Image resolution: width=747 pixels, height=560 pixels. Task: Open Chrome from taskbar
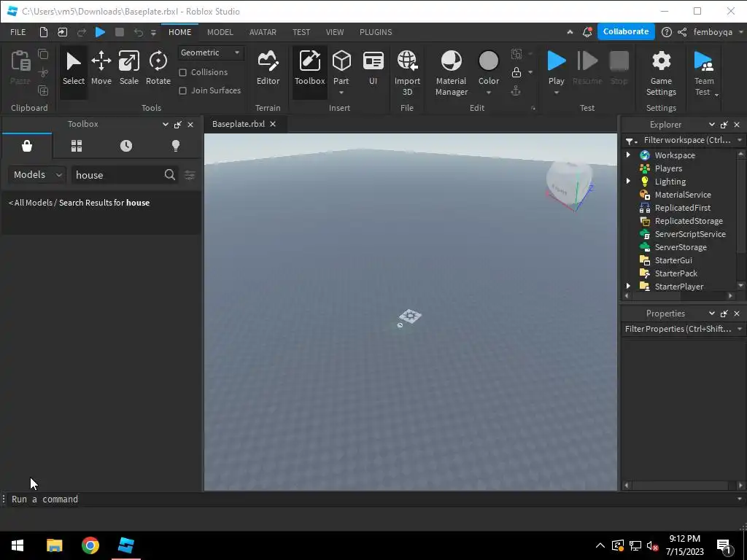[90, 545]
